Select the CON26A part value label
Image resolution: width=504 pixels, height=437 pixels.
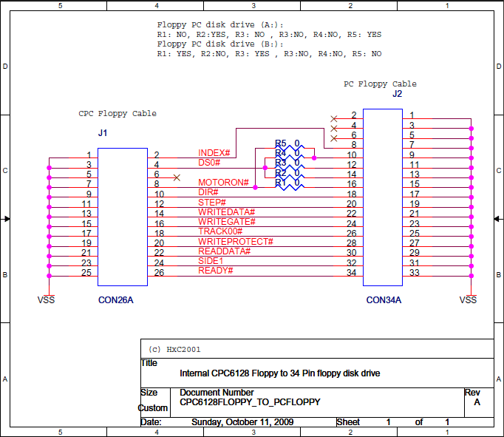116,300
